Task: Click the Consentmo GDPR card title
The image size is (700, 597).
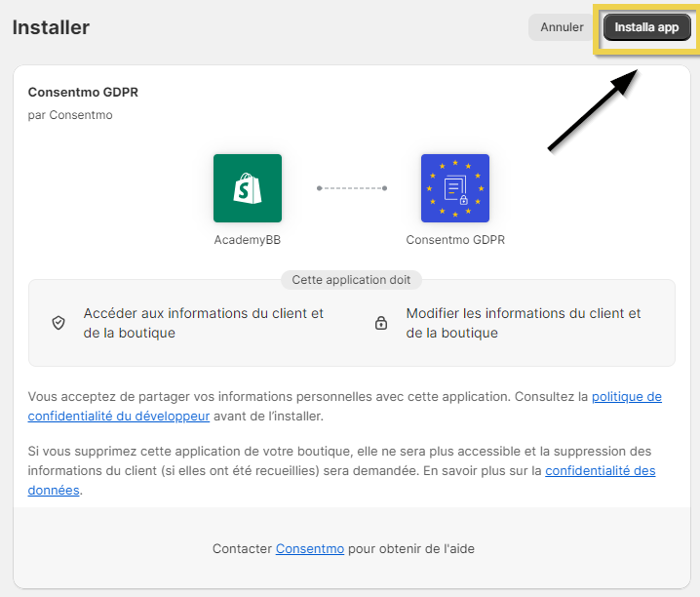Action: pos(83,93)
